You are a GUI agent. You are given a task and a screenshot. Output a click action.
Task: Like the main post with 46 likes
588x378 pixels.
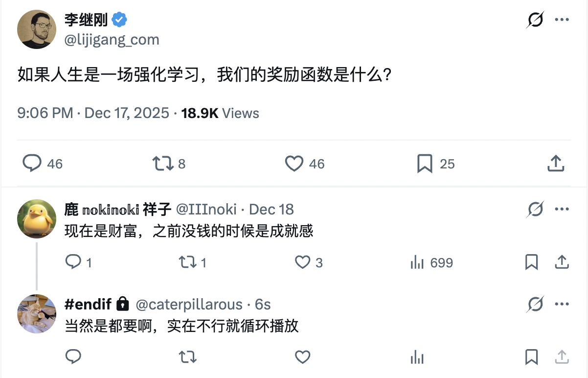(294, 164)
